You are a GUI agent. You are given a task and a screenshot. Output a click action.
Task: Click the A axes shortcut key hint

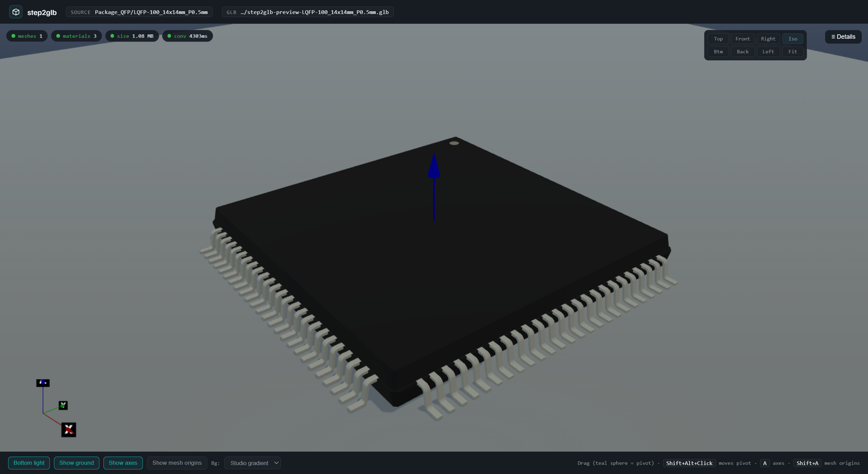764,463
